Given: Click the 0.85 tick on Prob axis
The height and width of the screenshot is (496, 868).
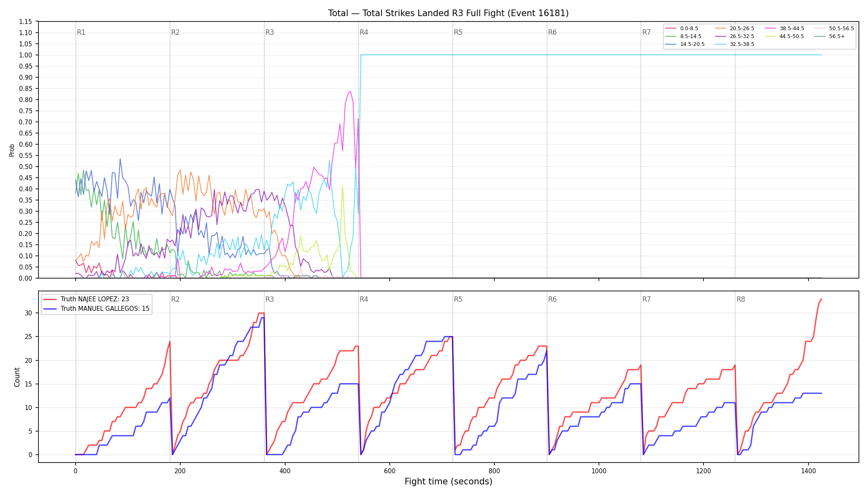Looking at the screenshot, I should click(26, 88).
